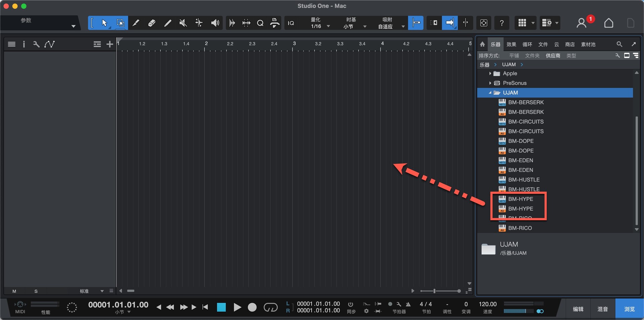
Task: Select BM-RICO AU instrument
Action: coord(520,228)
